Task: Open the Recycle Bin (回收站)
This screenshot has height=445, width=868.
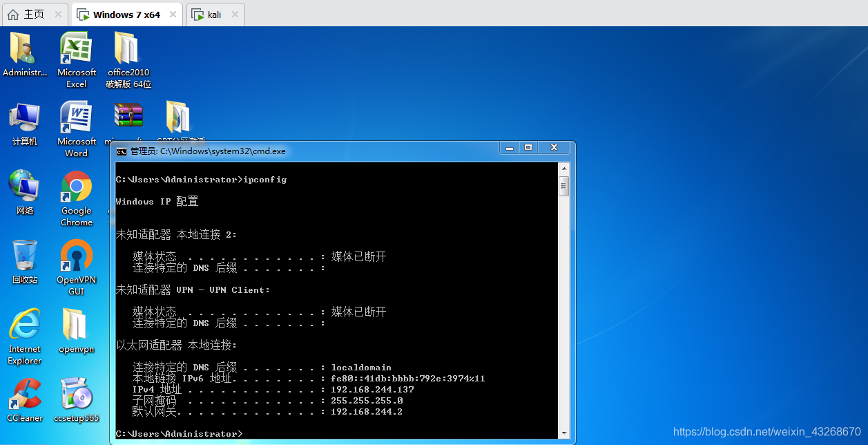Action: [x=24, y=256]
